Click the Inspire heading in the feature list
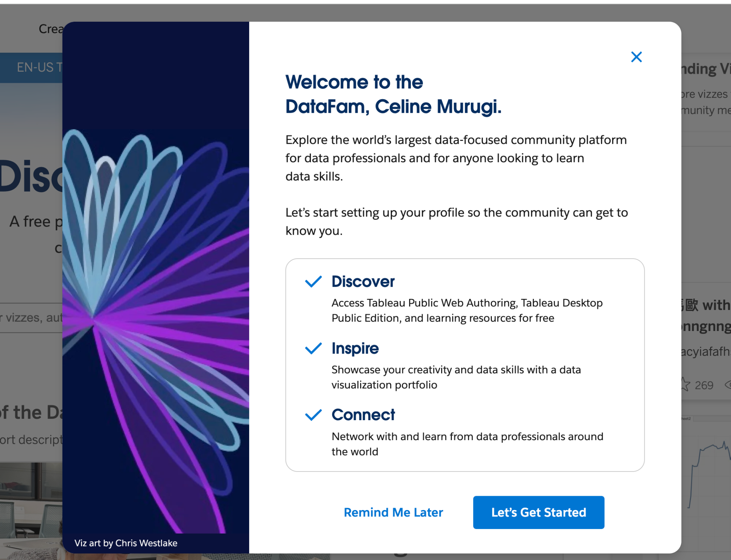The image size is (731, 560). [x=355, y=348]
